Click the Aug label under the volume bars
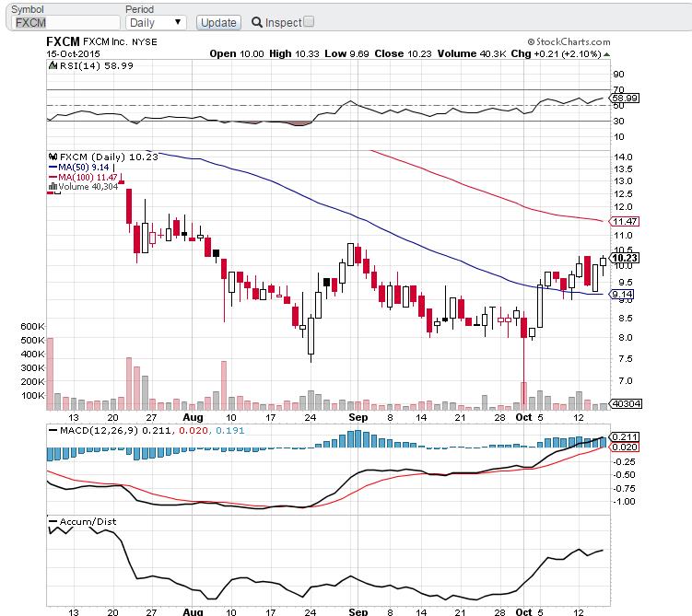The height and width of the screenshot is (616, 692). (193, 418)
